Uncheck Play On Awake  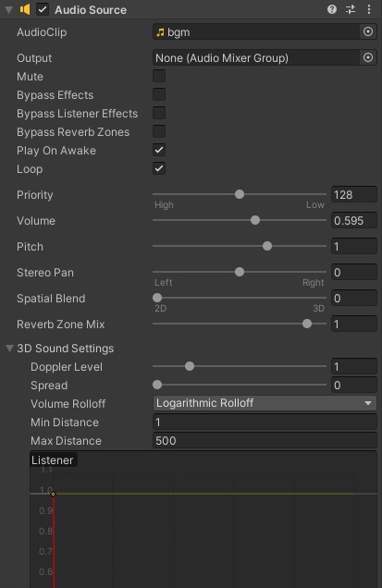(x=159, y=150)
